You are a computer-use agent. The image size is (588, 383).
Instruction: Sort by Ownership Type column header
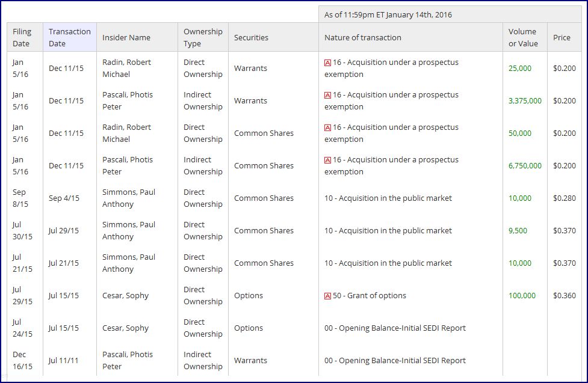[203, 37]
